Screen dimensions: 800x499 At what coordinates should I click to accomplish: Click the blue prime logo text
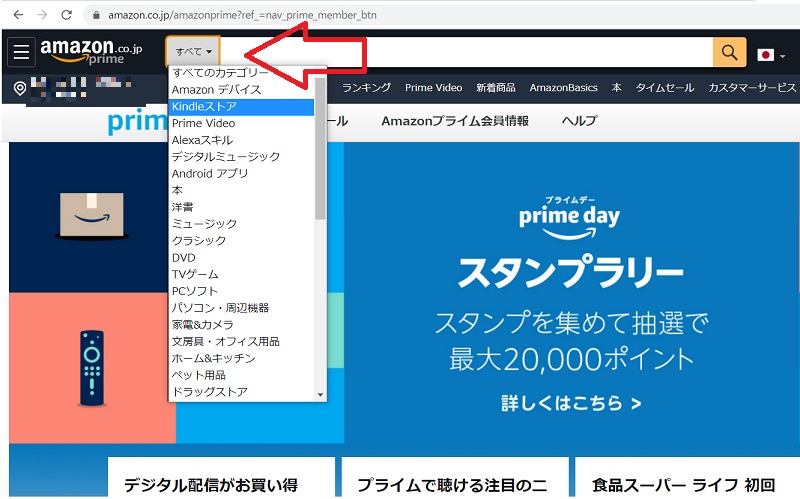point(137,123)
